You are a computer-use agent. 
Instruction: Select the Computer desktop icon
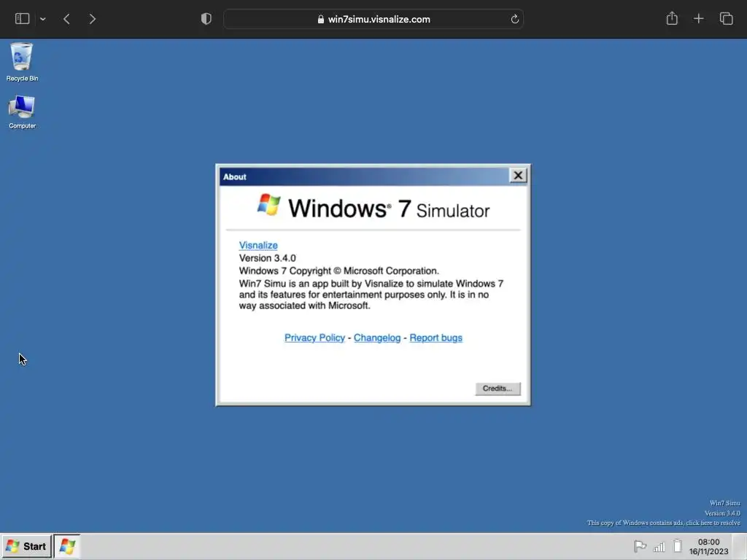click(x=22, y=112)
